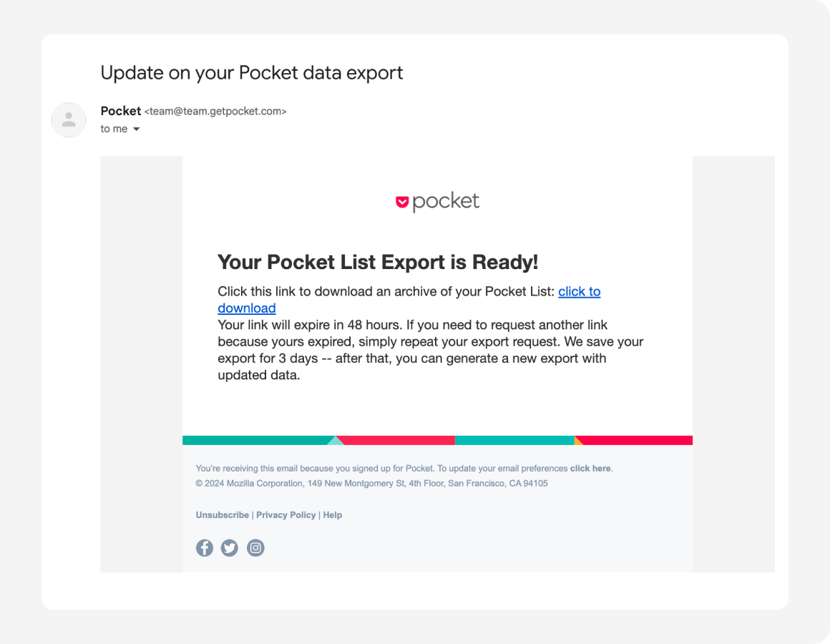Open the Privacy Policy footer link
The width and height of the screenshot is (830, 644).
[x=285, y=515]
